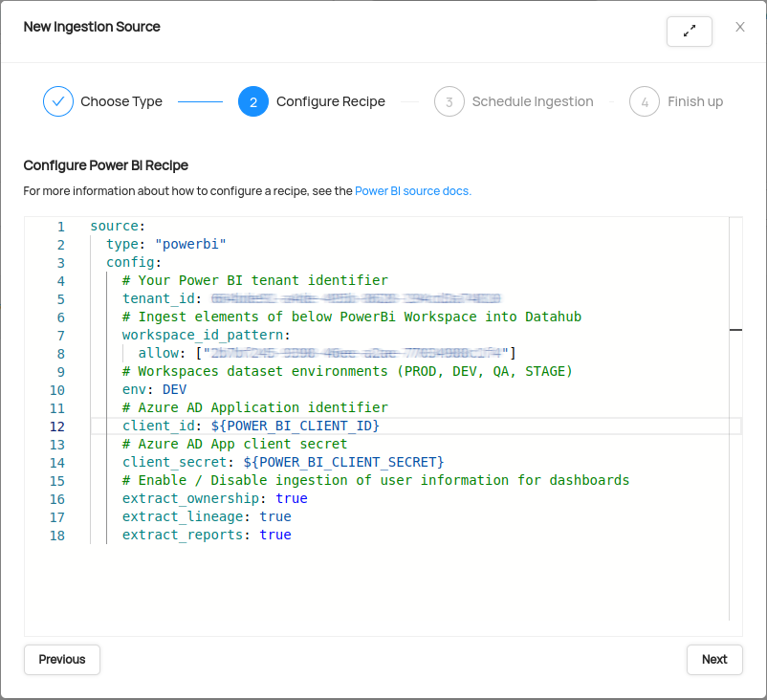Click the Enable / Disable ingestion comment

[376, 480]
